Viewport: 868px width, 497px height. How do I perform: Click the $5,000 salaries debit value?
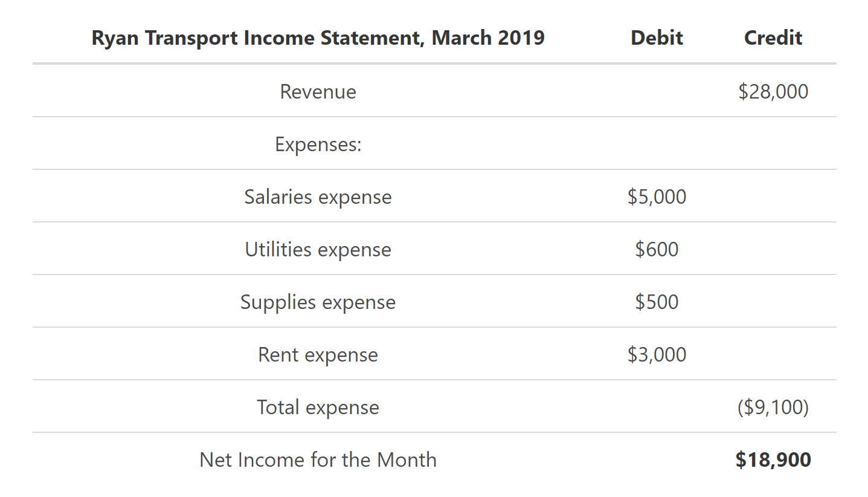(x=657, y=197)
